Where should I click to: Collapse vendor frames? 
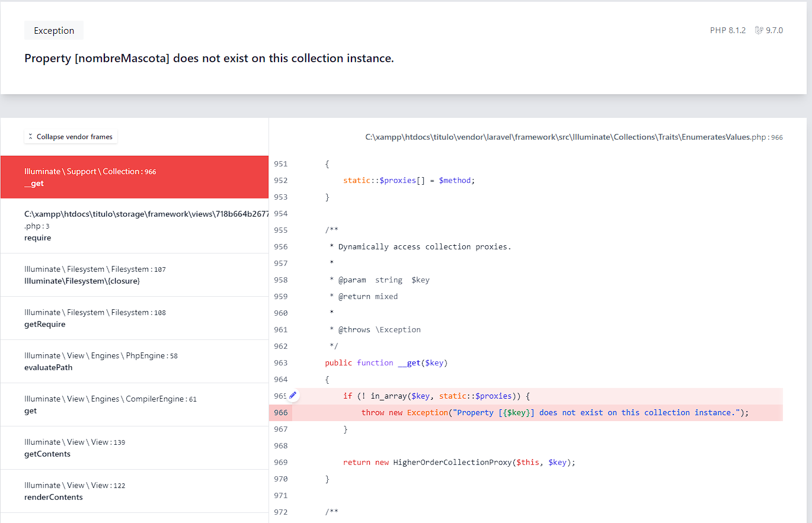[x=71, y=137]
